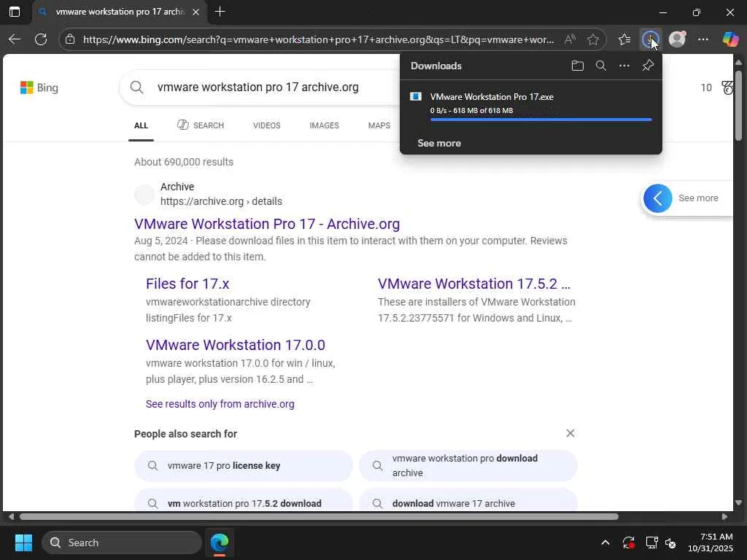Click See more in Downloads panel

click(438, 143)
